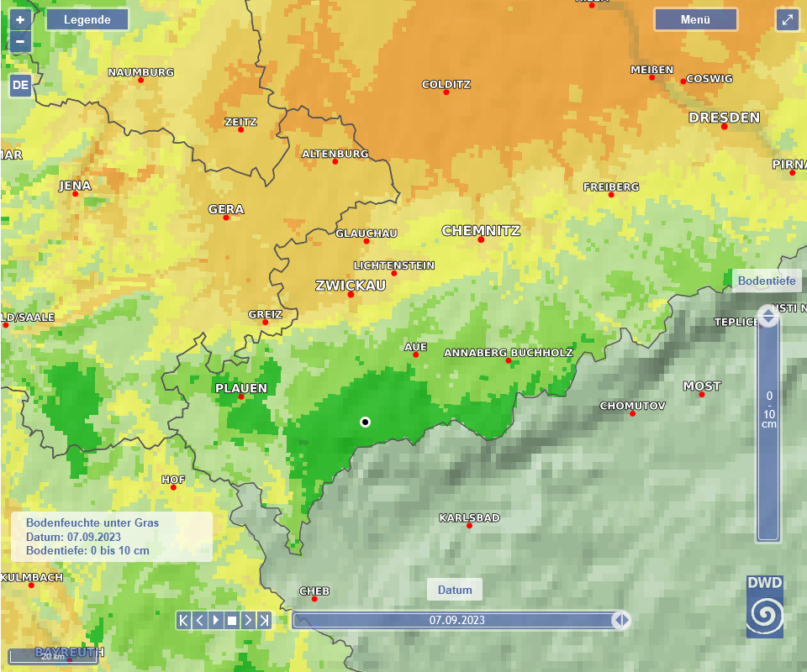Image resolution: width=807 pixels, height=672 pixels.
Task: Step forward one date
Action: point(248,621)
